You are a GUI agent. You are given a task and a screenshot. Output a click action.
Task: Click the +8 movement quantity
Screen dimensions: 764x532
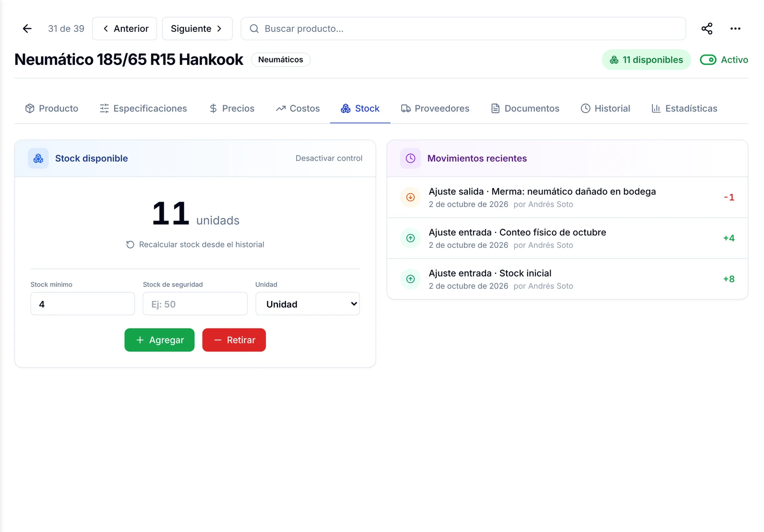click(x=729, y=279)
